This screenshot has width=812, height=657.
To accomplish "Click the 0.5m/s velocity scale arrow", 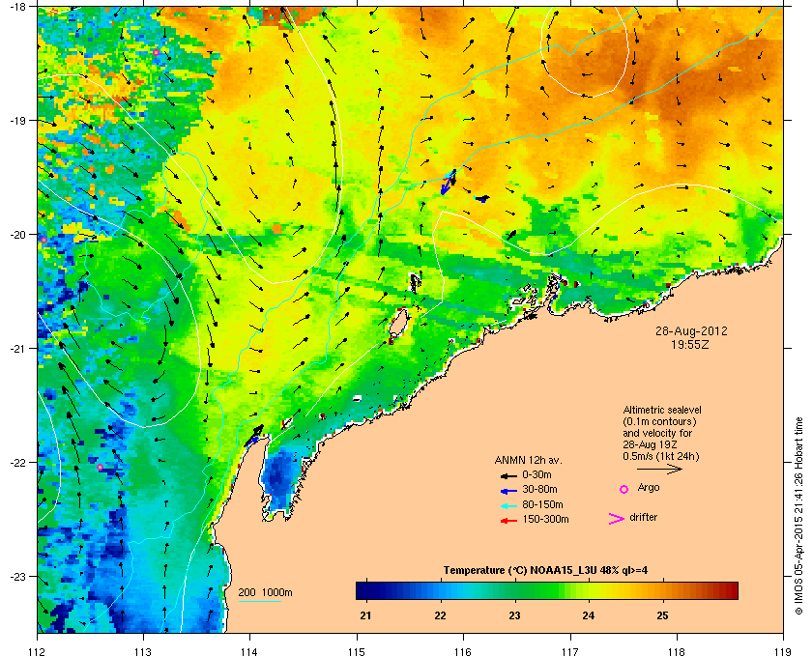I will click(x=659, y=469).
